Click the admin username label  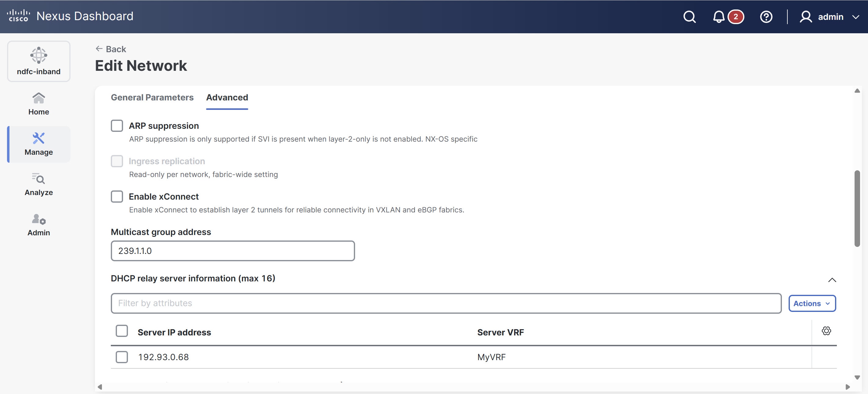coord(830,17)
